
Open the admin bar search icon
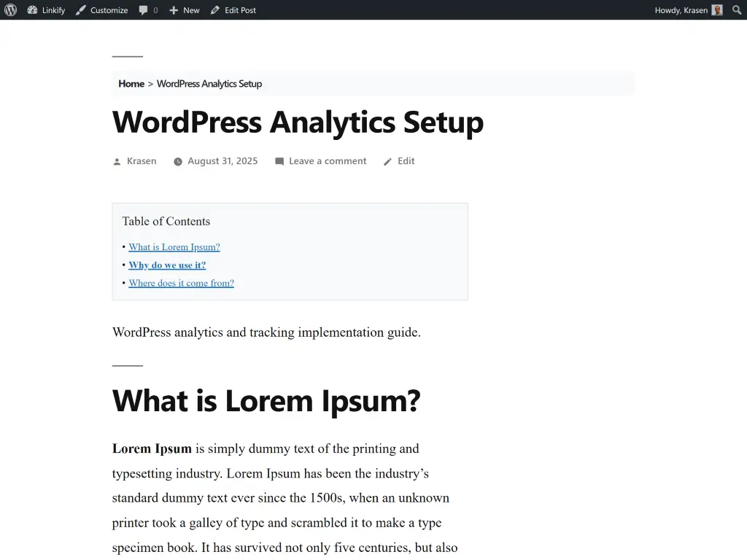pos(737,9)
